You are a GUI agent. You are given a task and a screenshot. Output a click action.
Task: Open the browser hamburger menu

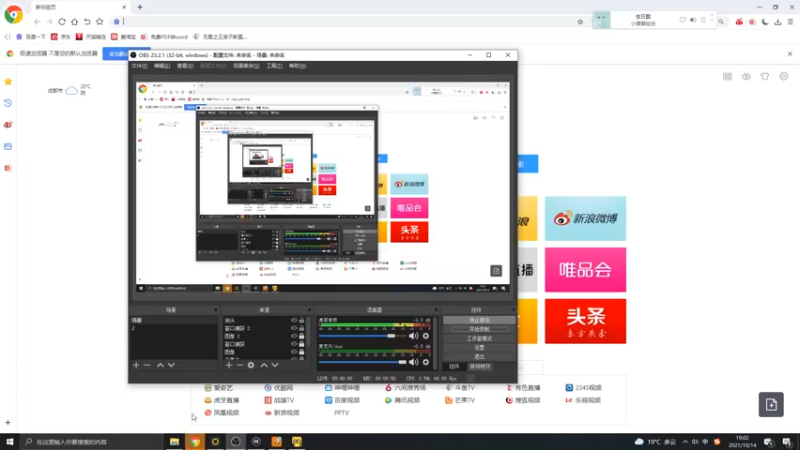tap(790, 22)
